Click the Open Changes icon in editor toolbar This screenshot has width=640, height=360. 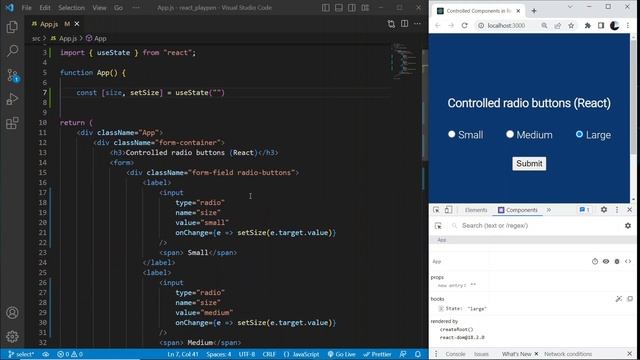(x=391, y=24)
